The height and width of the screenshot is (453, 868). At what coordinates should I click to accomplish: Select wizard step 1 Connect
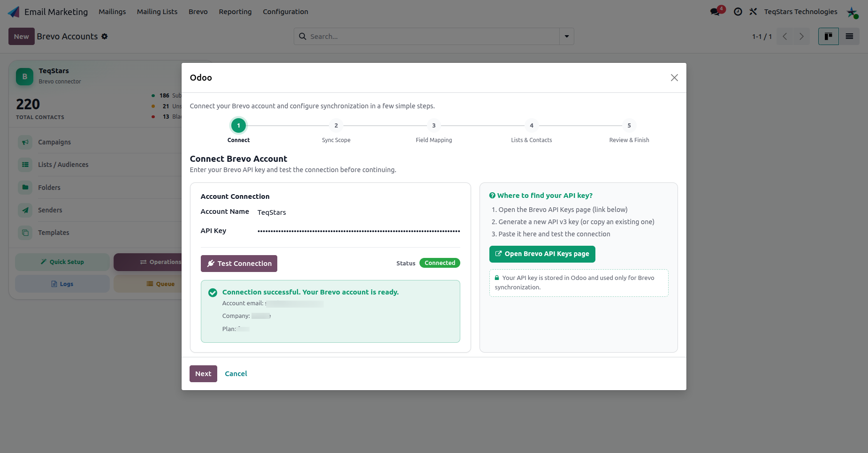239,126
